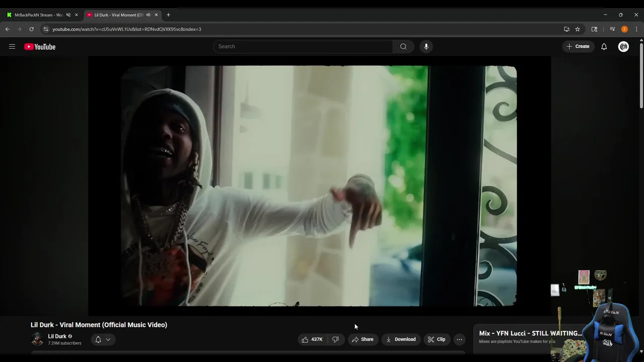
Task: Restore down the browser window
Action: coord(620,15)
